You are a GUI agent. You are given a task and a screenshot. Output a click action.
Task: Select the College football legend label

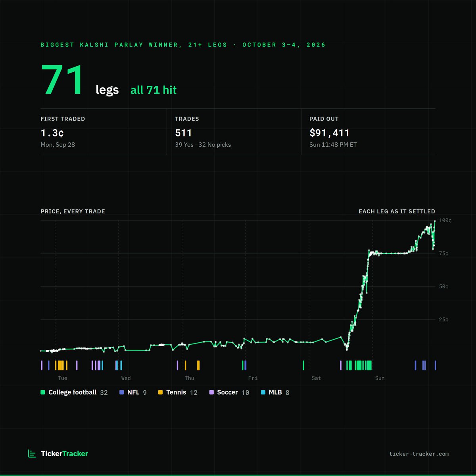[x=72, y=392]
